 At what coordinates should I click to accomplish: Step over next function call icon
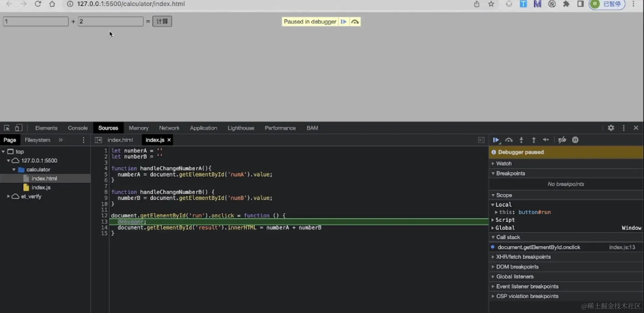click(509, 140)
